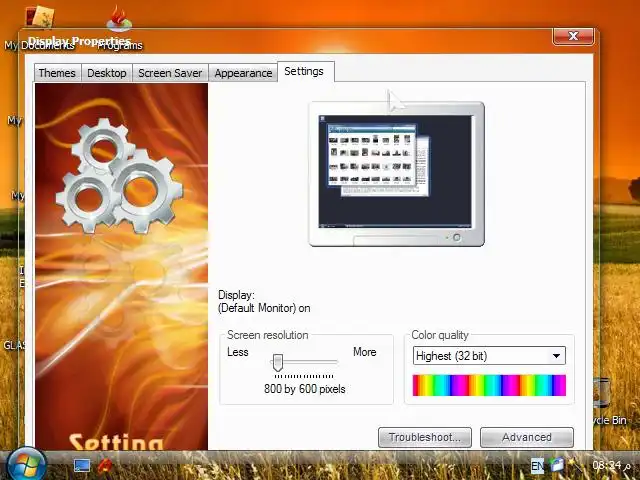Click the Settings tab
Viewport: 640px width, 480px height.
click(304, 71)
